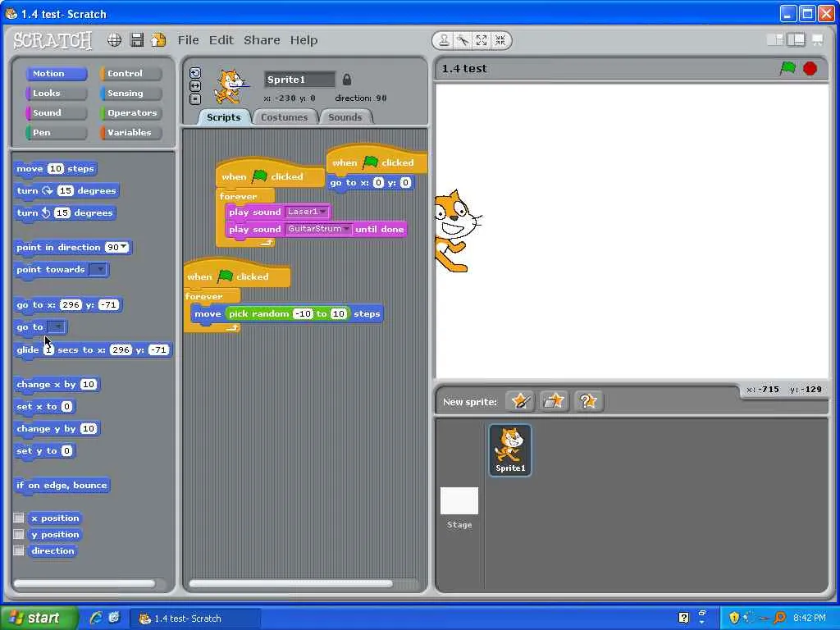Click the green flag to start scripts
Screen dimensions: 840x630
point(787,68)
